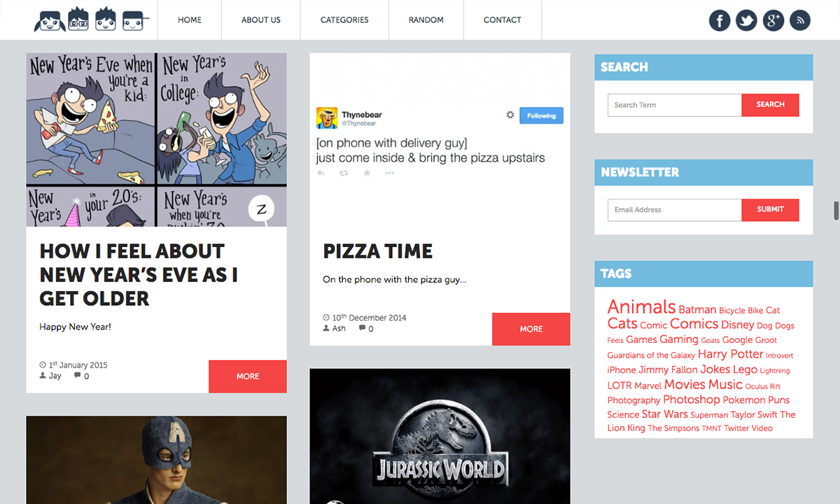Screen dimensions: 840x504
Task: Select the Pokemon tag
Action: pos(744,400)
